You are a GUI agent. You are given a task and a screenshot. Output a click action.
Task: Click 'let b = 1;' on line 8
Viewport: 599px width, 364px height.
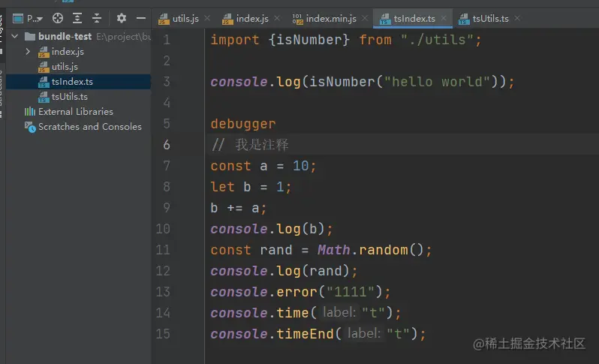click(x=251, y=187)
